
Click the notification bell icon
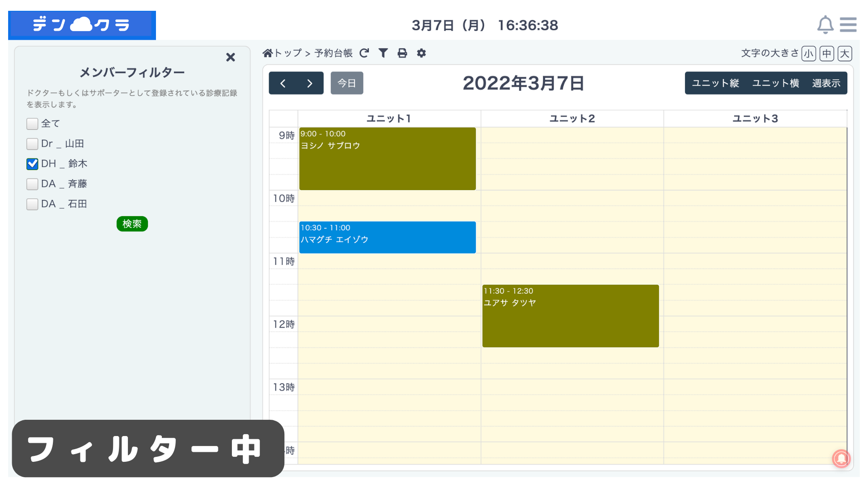pos(825,24)
